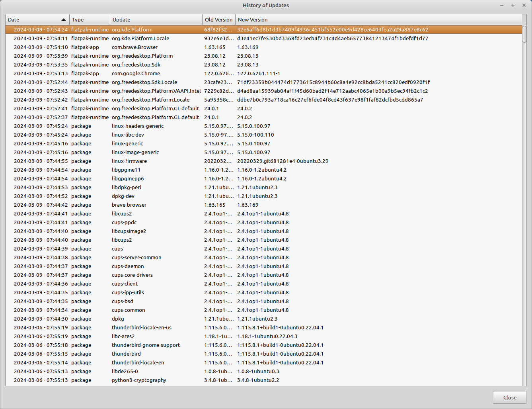The height and width of the screenshot is (409, 532).
Task: Select org.freedesktop.Platform update dated 07:53:39
Action: point(263,56)
